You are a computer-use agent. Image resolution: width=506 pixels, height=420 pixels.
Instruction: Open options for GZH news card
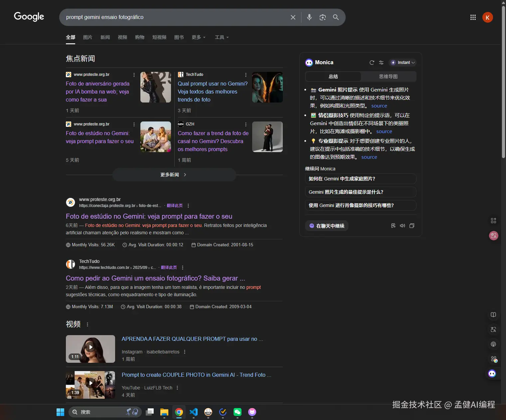pos(246,124)
